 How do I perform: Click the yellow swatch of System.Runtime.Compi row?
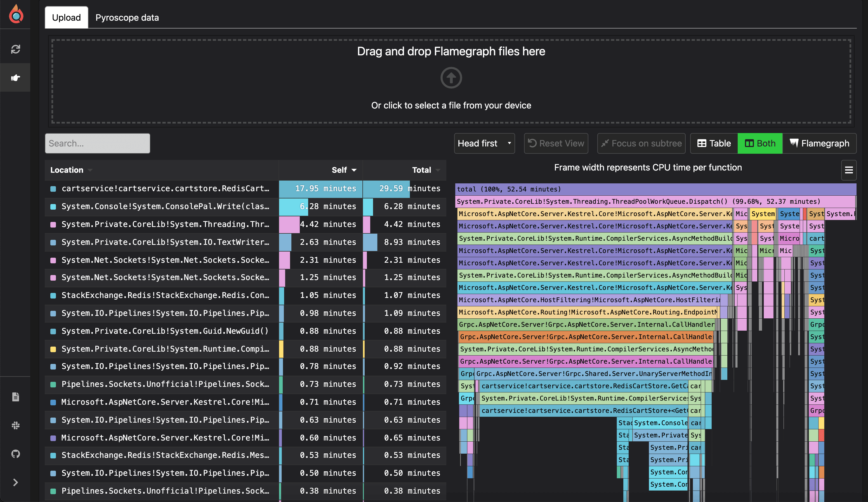click(53, 349)
